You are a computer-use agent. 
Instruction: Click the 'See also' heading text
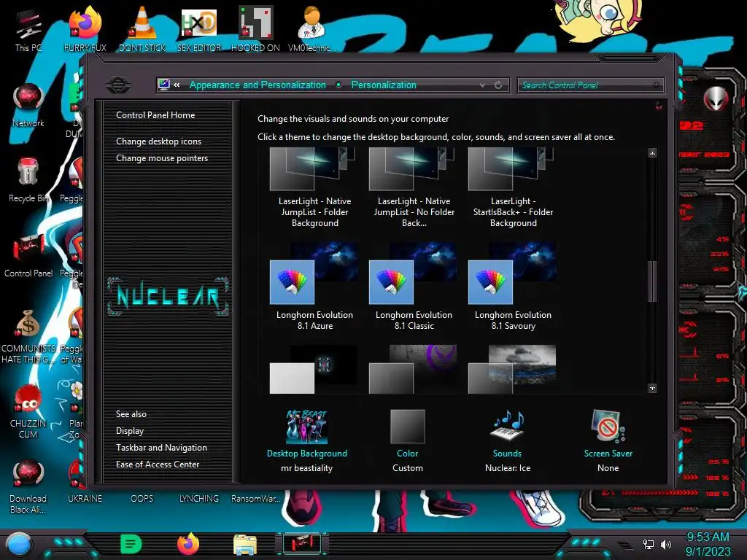click(x=131, y=414)
